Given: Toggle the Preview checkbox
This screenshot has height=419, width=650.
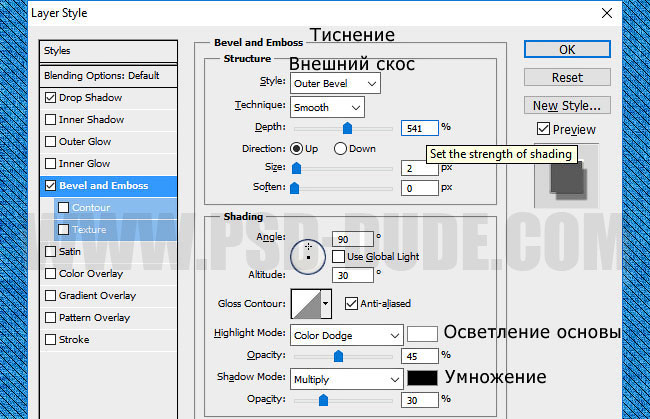Looking at the screenshot, I should (x=543, y=129).
